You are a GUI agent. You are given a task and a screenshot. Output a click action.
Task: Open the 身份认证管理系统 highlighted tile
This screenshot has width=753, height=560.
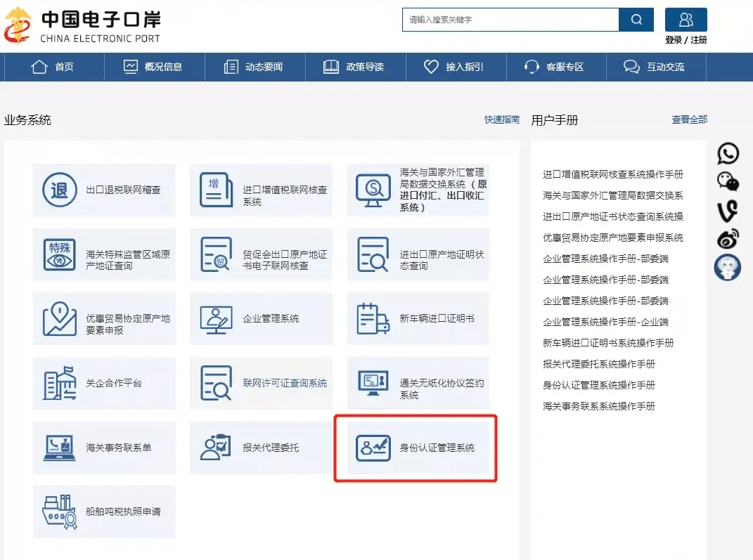(416, 448)
